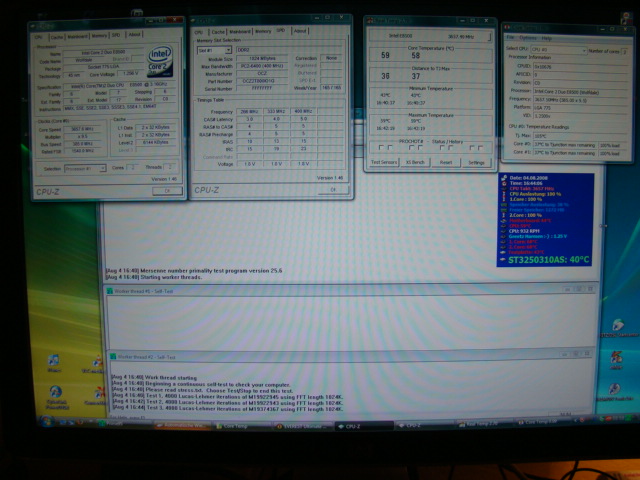
Task: Click Test Sensors button in Real Temp
Action: coord(384,162)
